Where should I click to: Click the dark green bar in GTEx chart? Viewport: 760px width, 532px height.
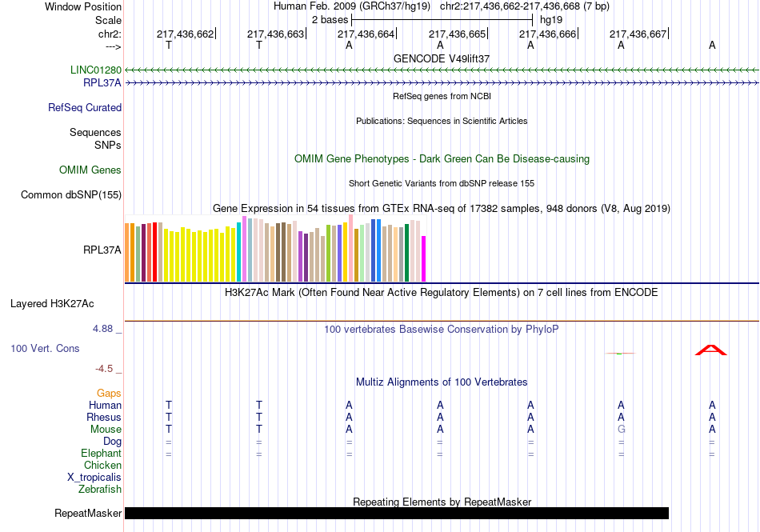(406, 253)
